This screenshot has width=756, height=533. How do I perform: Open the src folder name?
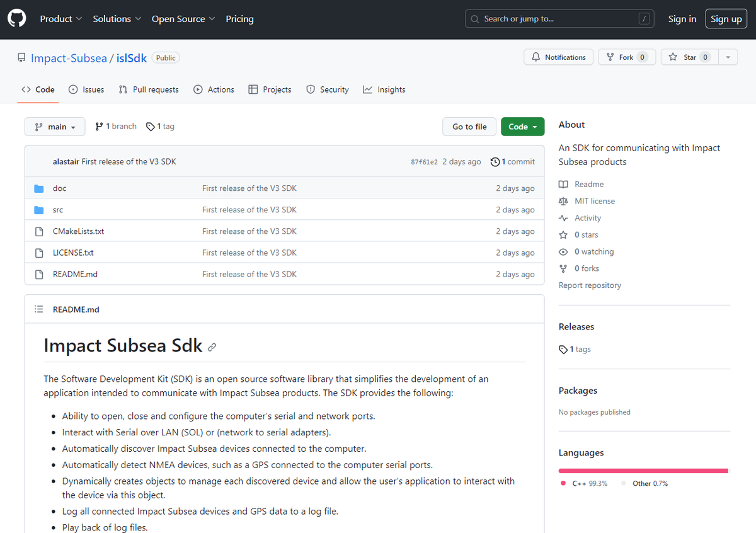(x=58, y=210)
